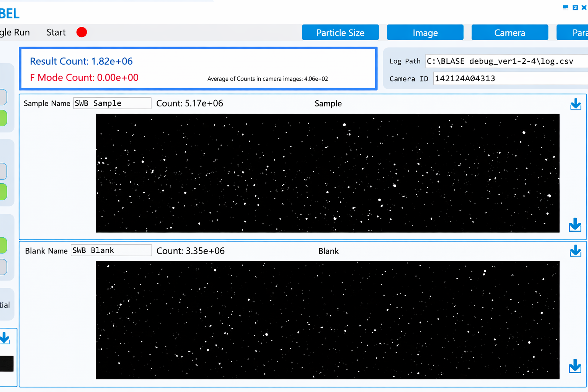Toggle the green switch in the third sidebar group
Screen dimensions: 588x392
click(3, 245)
